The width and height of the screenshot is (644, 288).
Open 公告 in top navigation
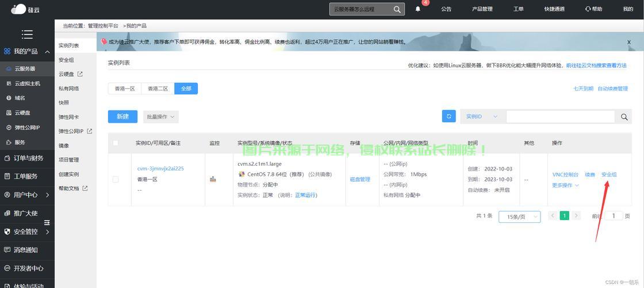pyautogui.click(x=446, y=9)
